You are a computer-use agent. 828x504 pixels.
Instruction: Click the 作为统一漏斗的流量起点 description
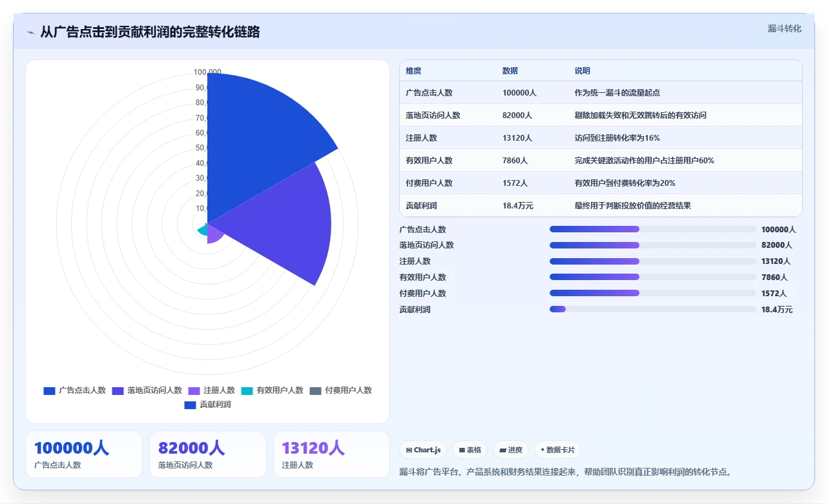[x=617, y=93]
